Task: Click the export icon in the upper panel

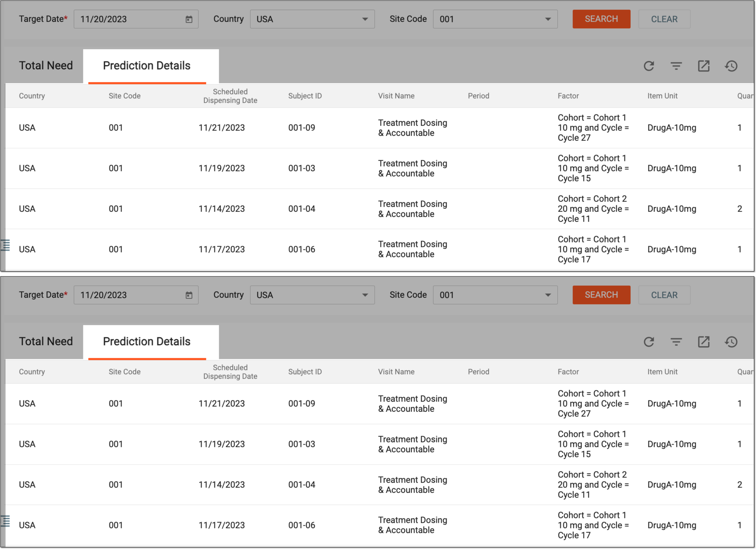Action: [704, 66]
